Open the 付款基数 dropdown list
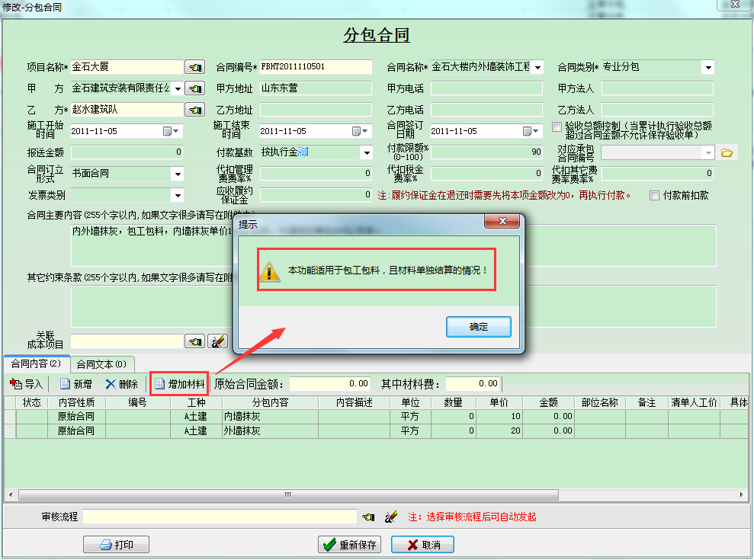This screenshot has width=754, height=560. [x=365, y=152]
